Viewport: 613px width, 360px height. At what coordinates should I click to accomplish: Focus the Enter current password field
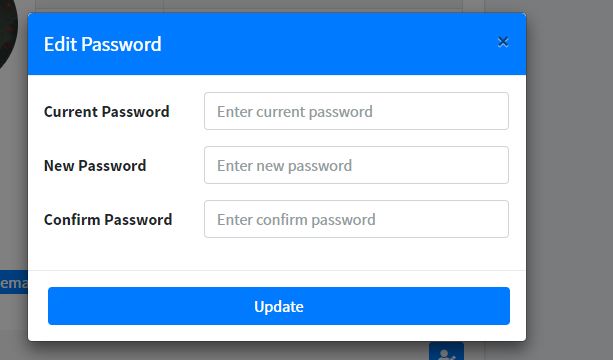(356, 111)
